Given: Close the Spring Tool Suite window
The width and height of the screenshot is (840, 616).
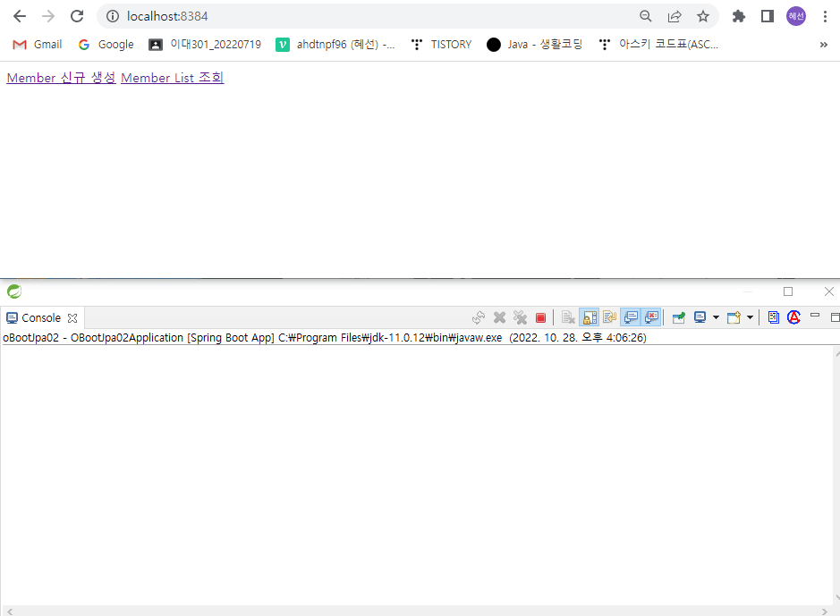Looking at the screenshot, I should coord(828,291).
